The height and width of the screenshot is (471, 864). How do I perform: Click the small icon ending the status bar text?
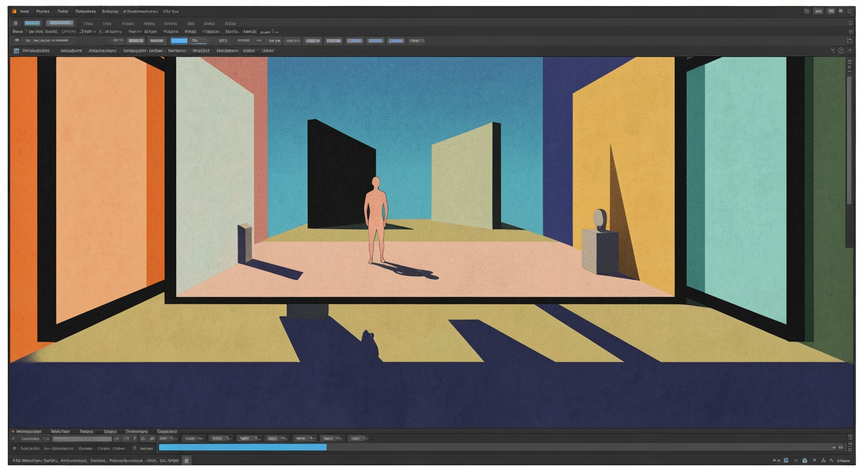pyautogui.click(x=187, y=461)
